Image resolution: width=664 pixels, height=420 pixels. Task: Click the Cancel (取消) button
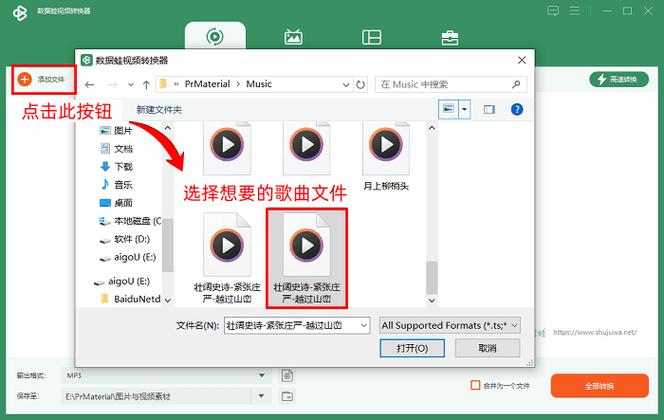487,348
